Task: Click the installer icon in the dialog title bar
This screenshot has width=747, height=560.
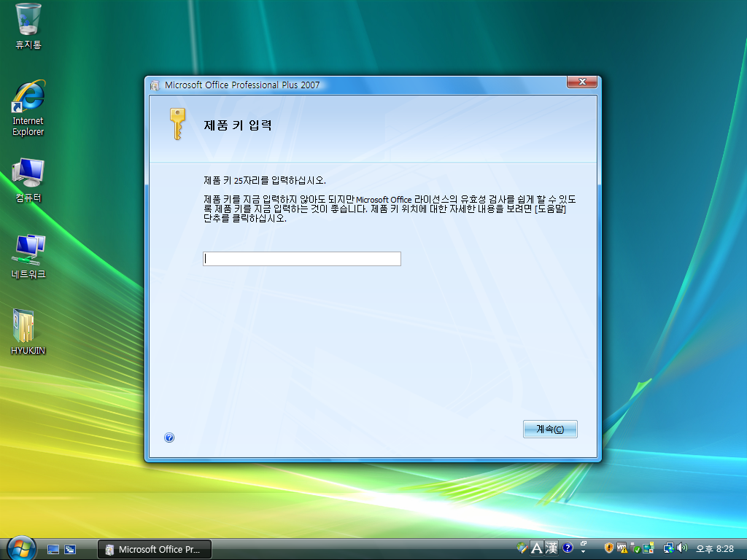Action: pos(155,85)
